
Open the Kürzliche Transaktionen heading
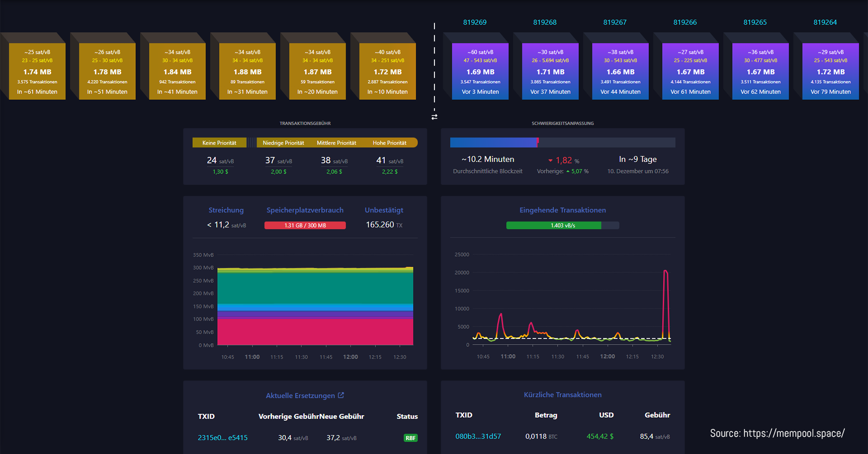(563, 395)
